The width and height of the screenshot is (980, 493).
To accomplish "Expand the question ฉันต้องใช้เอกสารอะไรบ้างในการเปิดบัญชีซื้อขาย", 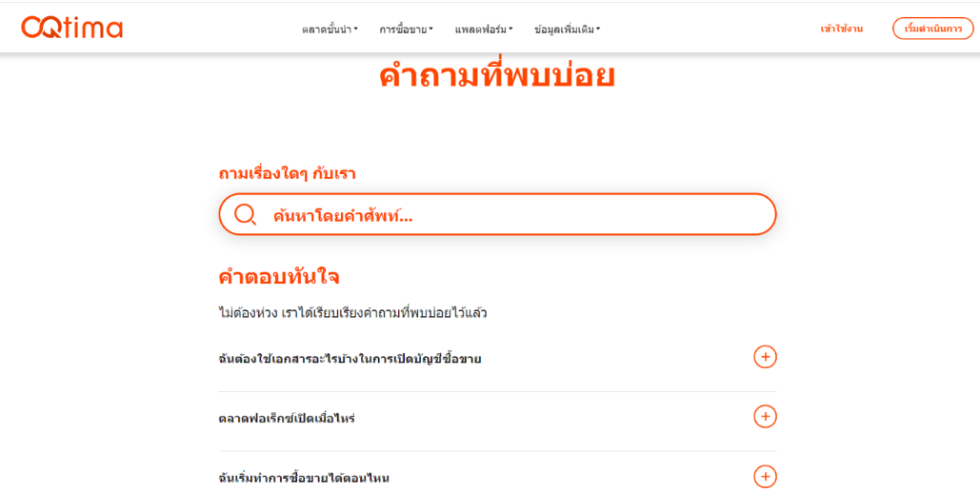I will pyautogui.click(x=350, y=359).
